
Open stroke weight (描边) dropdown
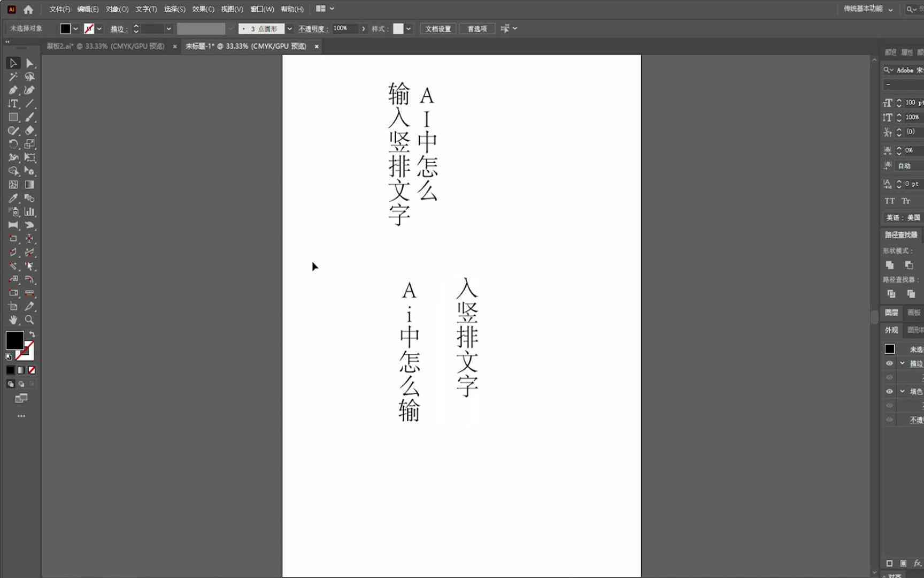click(168, 29)
